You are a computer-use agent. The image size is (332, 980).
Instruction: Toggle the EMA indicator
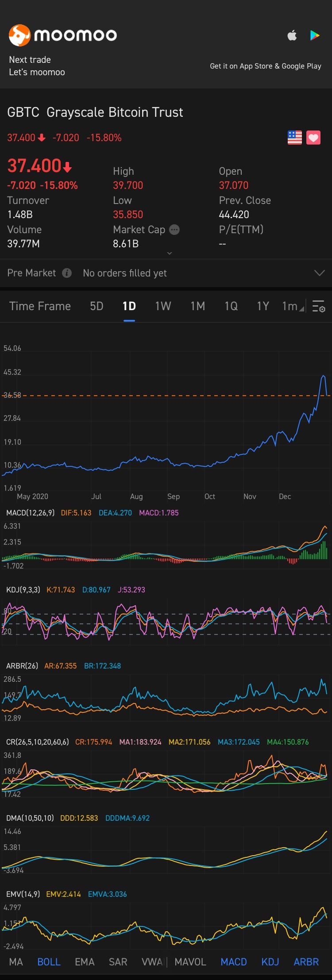[85, 962]
